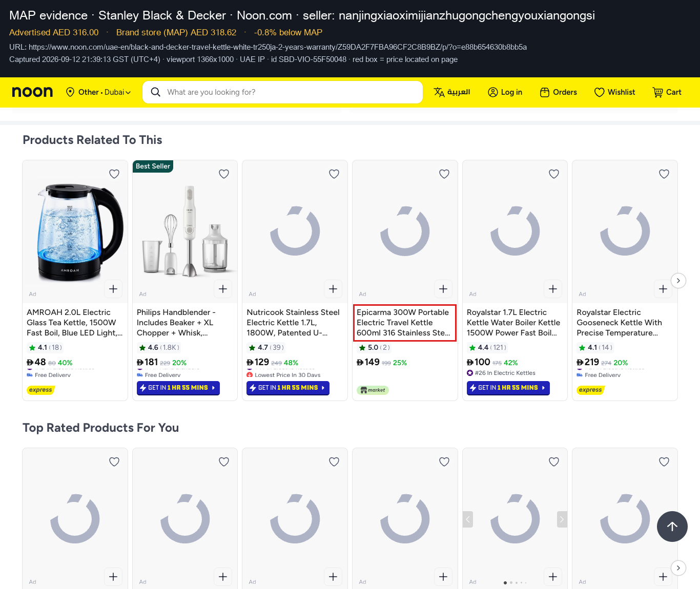The width and height of the screenshot is (700, 589).
Task: Open the Philips Handblender product image
Action: (185, 232)
